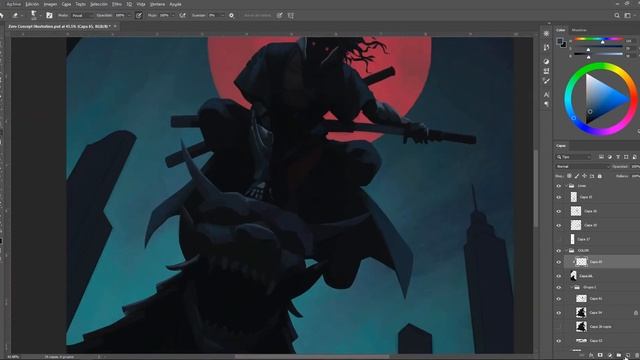Collapse the COLOR group arrow

(567, 251)
